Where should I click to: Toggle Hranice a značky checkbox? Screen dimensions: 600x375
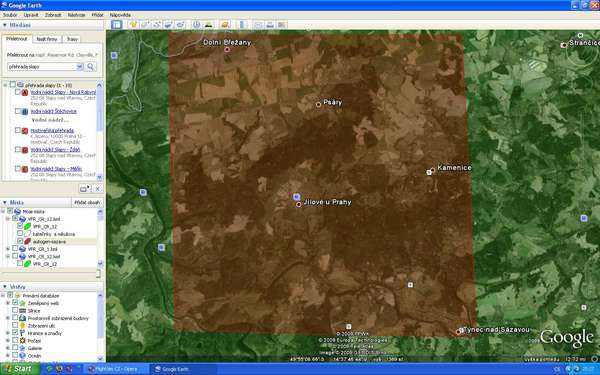pyautogui.click(x=15, y=333)
